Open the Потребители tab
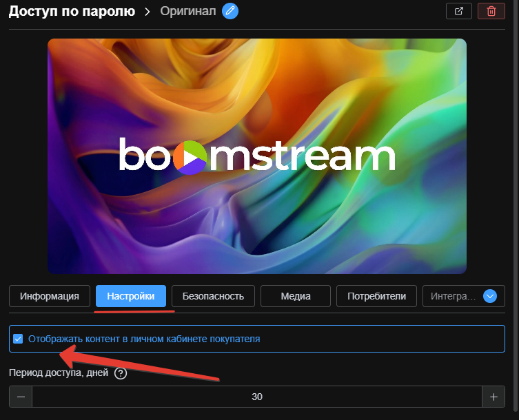The image size is (519, 420). point(377,296)
